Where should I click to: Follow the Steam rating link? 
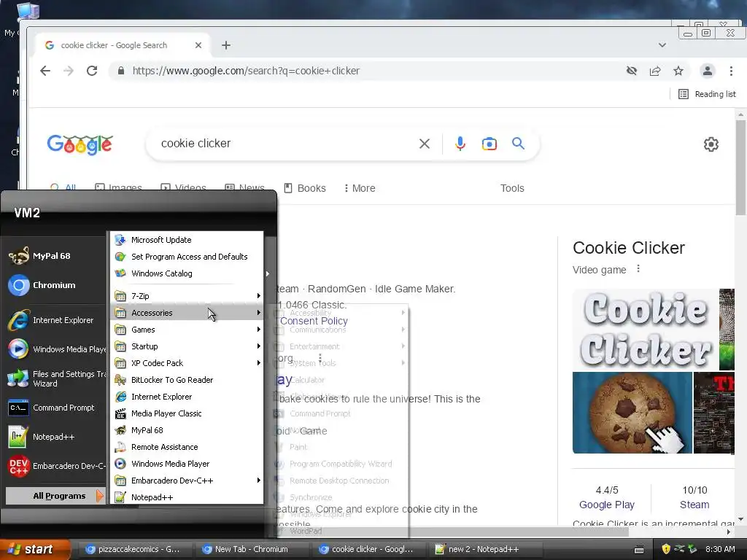[x=694, y=505]
